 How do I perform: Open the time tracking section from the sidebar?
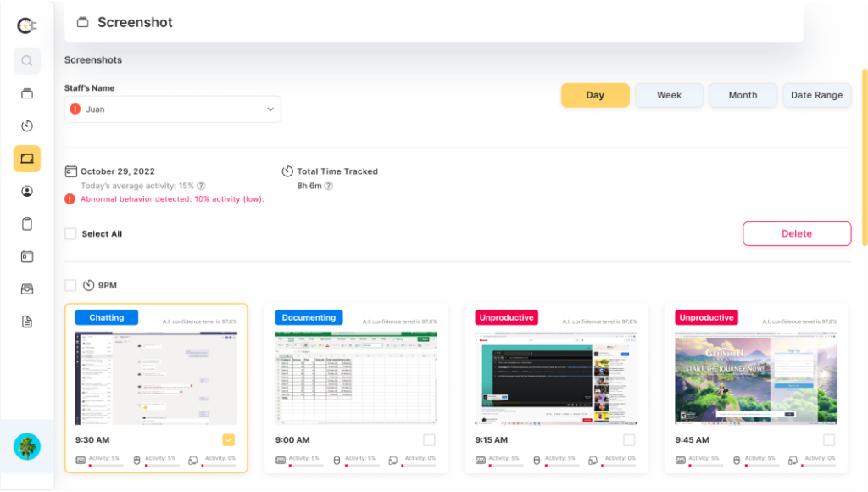tap(26, 126)
